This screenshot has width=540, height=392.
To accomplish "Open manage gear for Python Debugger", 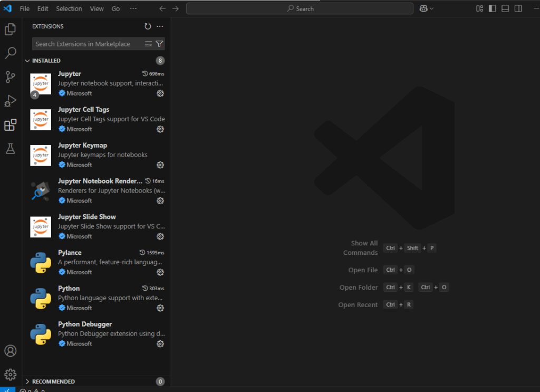I will click(x=160, y=344).
